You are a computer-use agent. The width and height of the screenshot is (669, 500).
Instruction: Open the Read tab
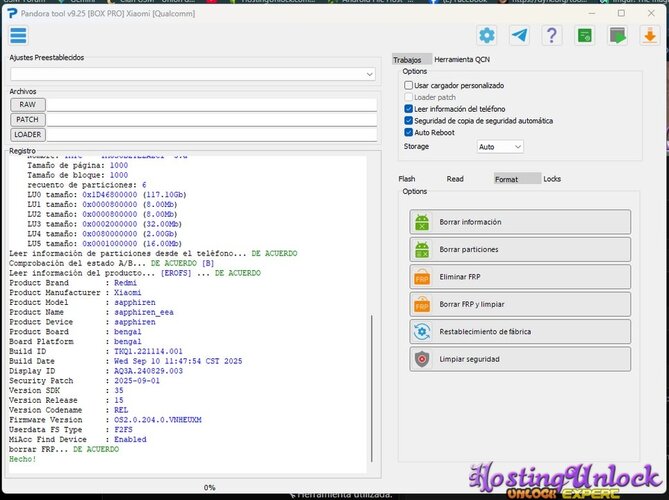point(455,179)
